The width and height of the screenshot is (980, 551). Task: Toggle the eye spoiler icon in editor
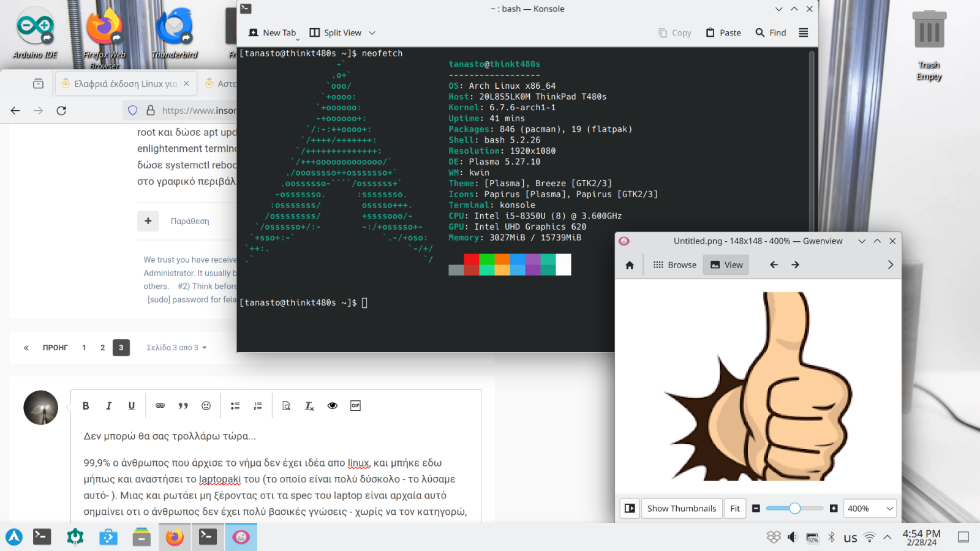(x=333, y=406)
